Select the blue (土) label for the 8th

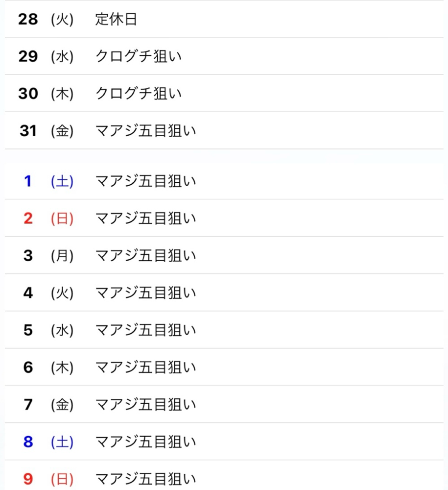62,442
